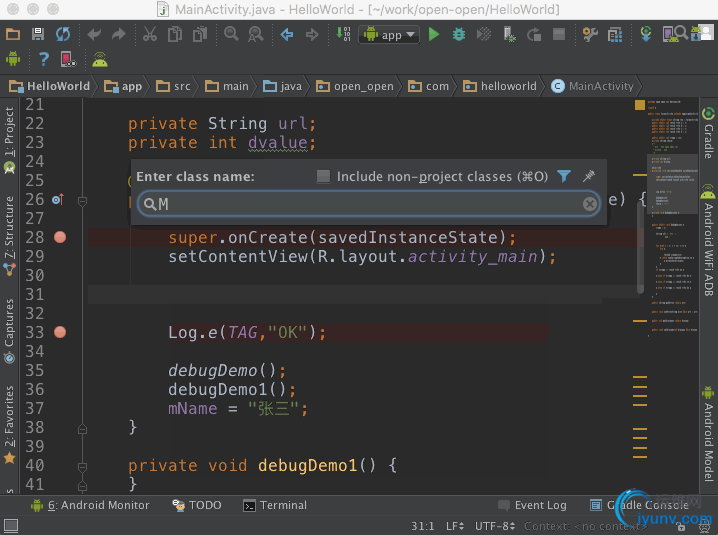Click the Stop square icon
The image size is (718, 535).
click(x=559, y=34)
